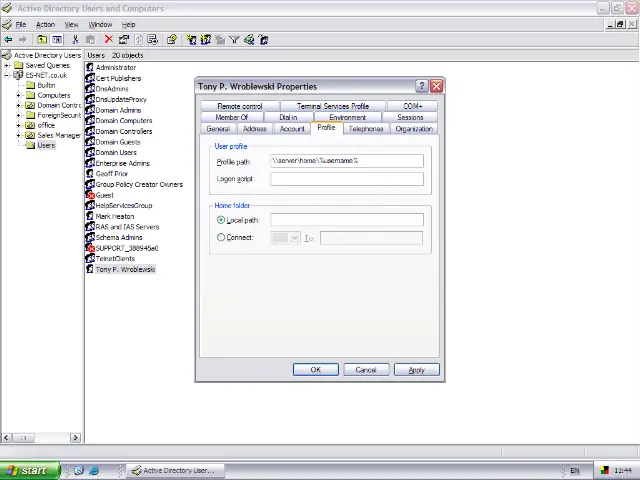Open the Action menu
This screenshot has height=480, width=640.
point(45,24)
